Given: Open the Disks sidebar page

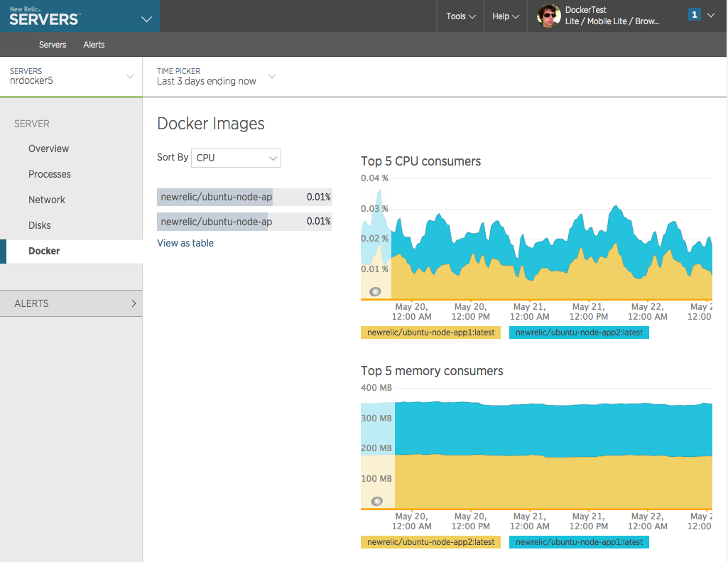Looking at the screenshot, I should (40, 225).
